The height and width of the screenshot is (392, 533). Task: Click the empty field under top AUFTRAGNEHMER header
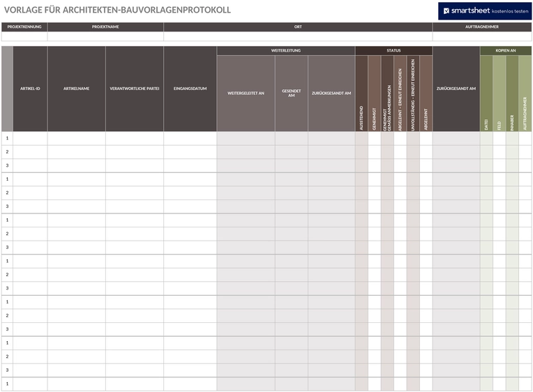[482, 36]
